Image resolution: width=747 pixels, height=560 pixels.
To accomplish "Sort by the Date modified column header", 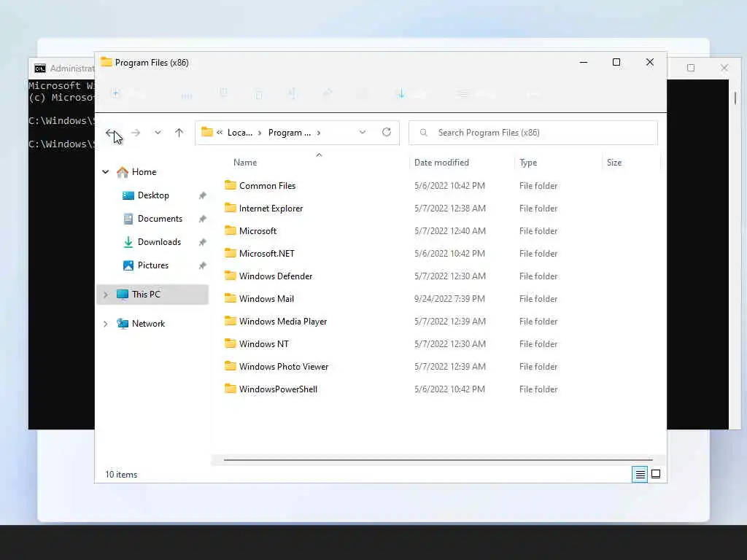I will (x=441, y=163).
